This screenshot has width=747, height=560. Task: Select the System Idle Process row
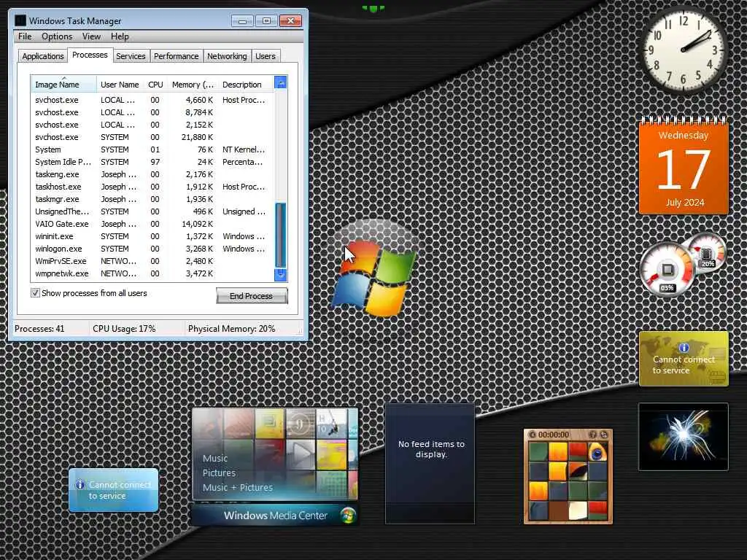pos(152,162)
